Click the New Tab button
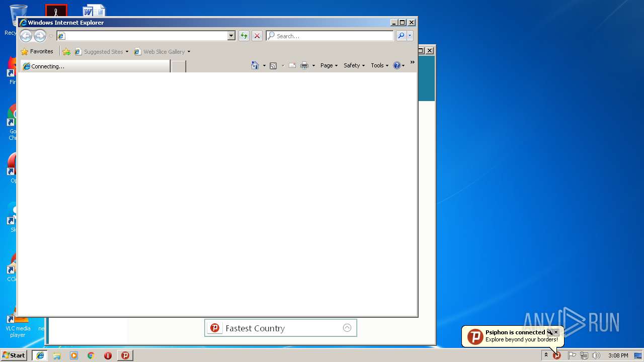 point(178,66)
